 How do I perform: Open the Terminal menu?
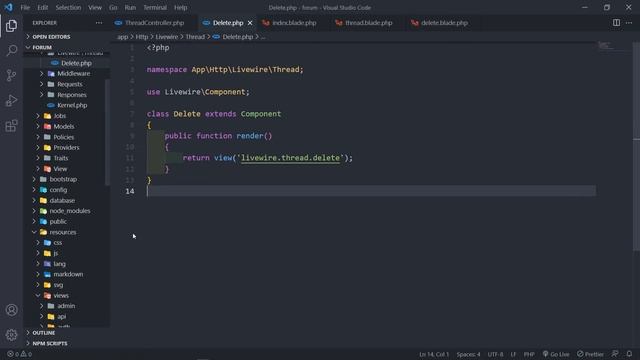[x=155, y=7]
